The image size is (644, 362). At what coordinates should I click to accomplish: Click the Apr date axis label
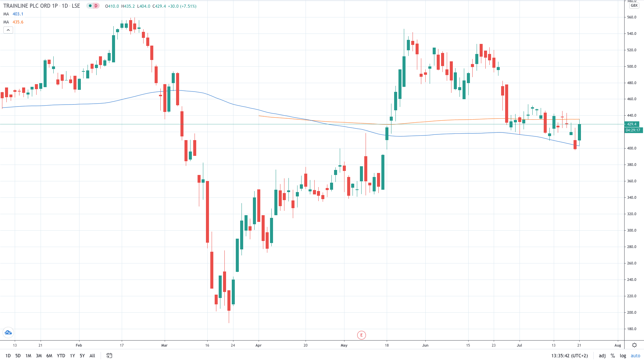click(258, 345)
